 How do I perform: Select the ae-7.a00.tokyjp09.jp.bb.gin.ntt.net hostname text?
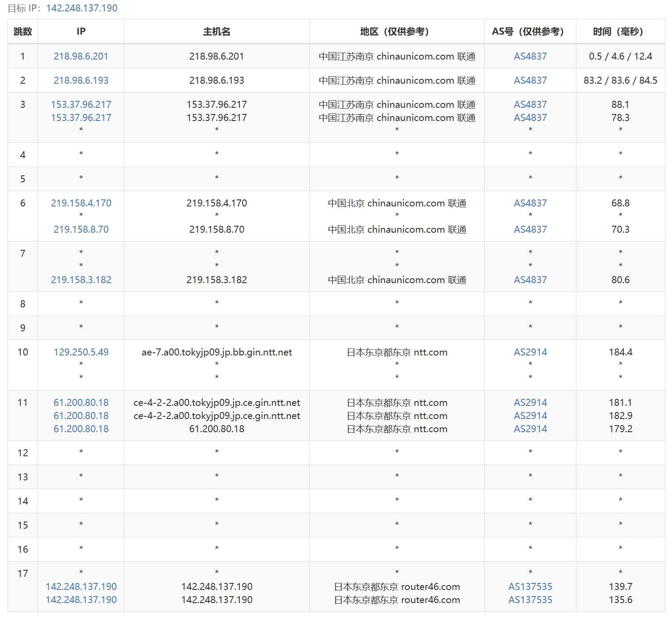click(217, 352)
